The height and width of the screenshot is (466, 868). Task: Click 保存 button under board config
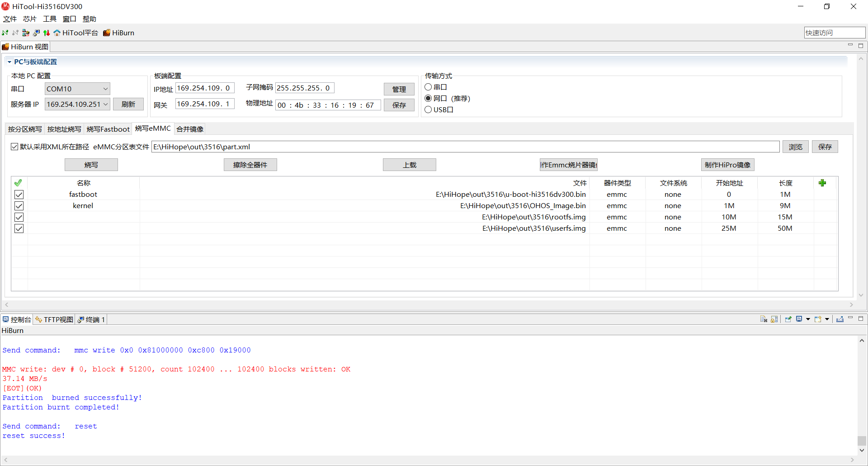[x=399, y=105]
